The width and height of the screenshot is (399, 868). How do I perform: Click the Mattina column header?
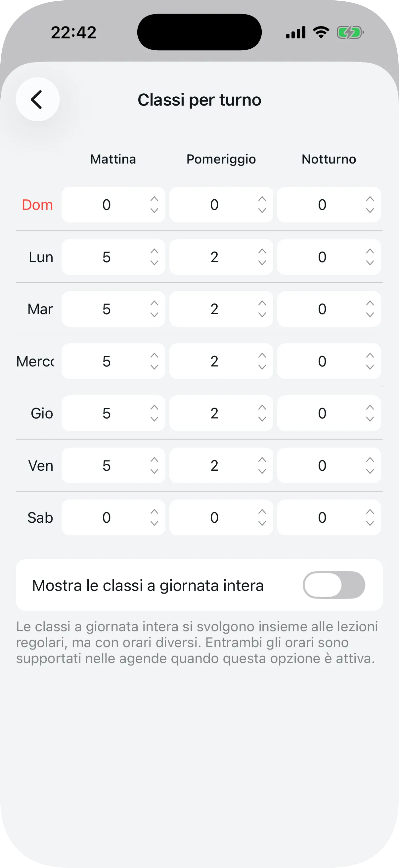click(113, 159)
